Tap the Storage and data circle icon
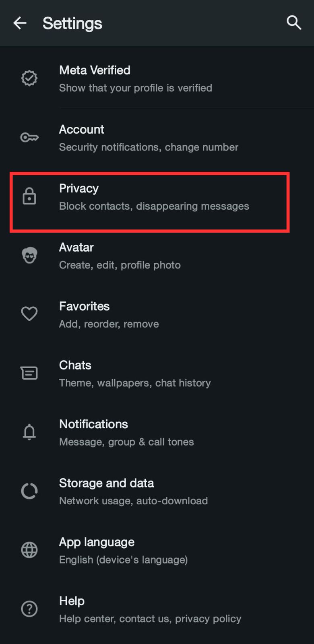Image resolution: width=314 pixels, height=644 pixels. (29, 491)
